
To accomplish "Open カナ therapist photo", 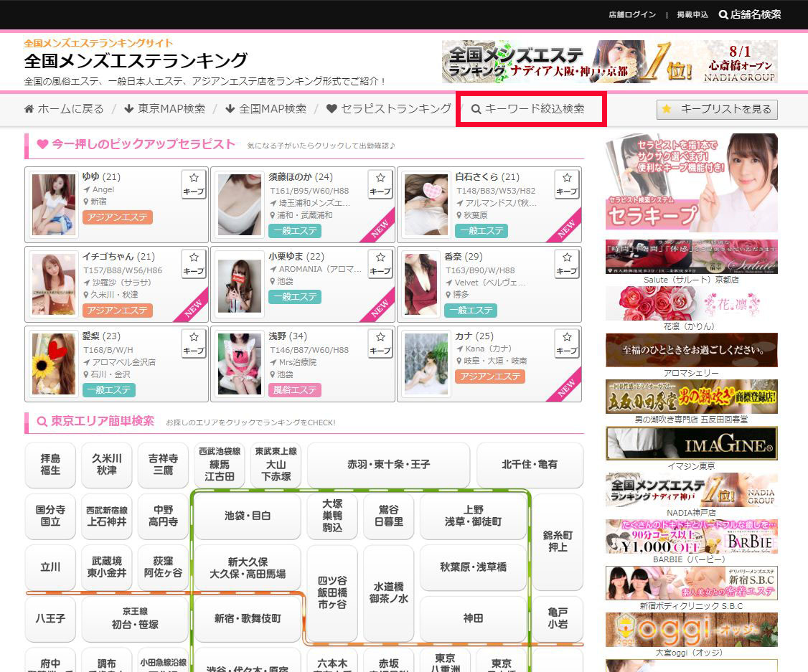I will click(x=426, y=364).
